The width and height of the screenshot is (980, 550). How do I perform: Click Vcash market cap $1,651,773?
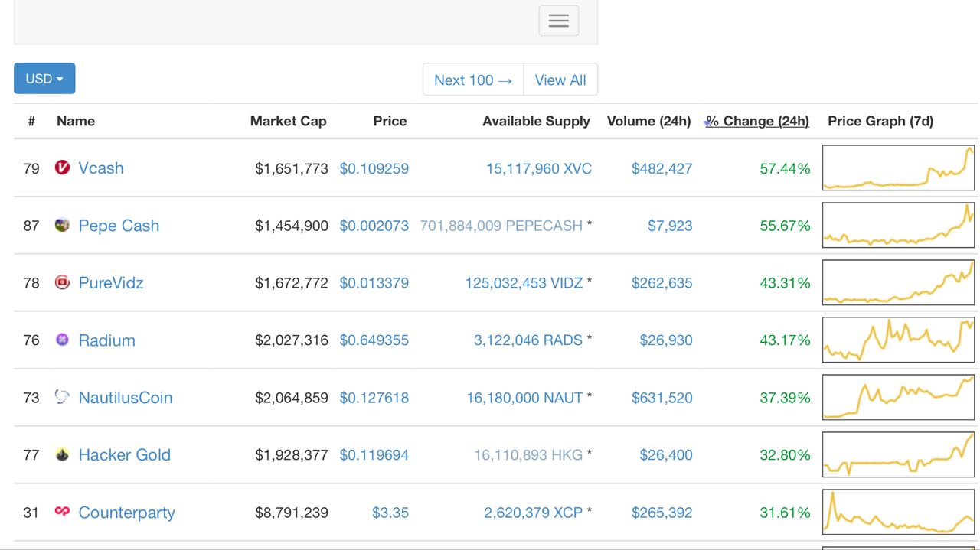pyautogui.click(x=292, y=168)
